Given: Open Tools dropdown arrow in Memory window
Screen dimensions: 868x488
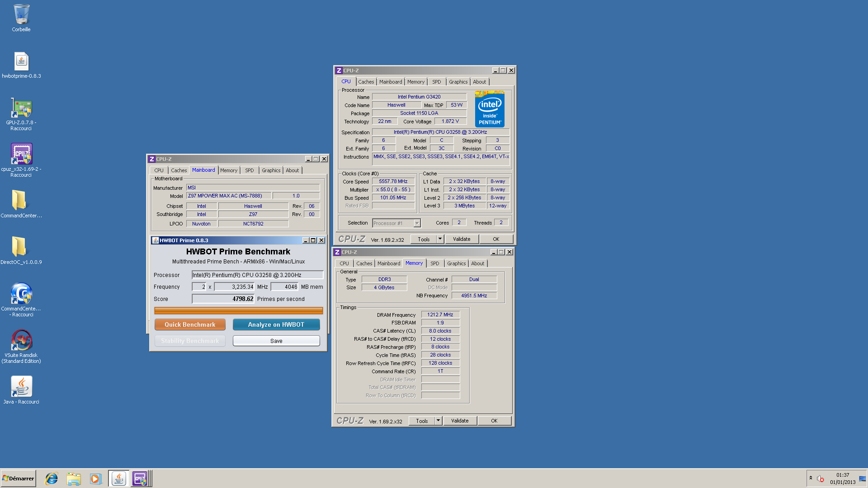Looking at the screenshot, I should [438, 421].
